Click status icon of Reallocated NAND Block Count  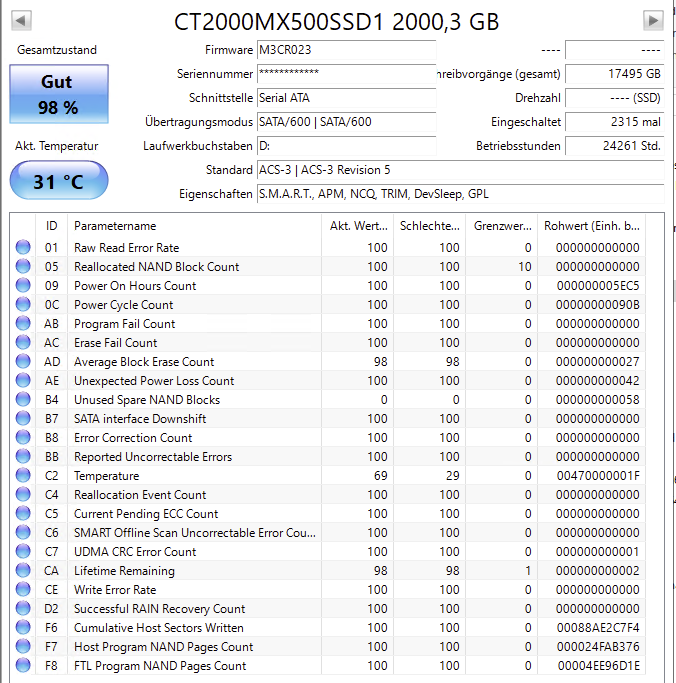click(23, 266)
